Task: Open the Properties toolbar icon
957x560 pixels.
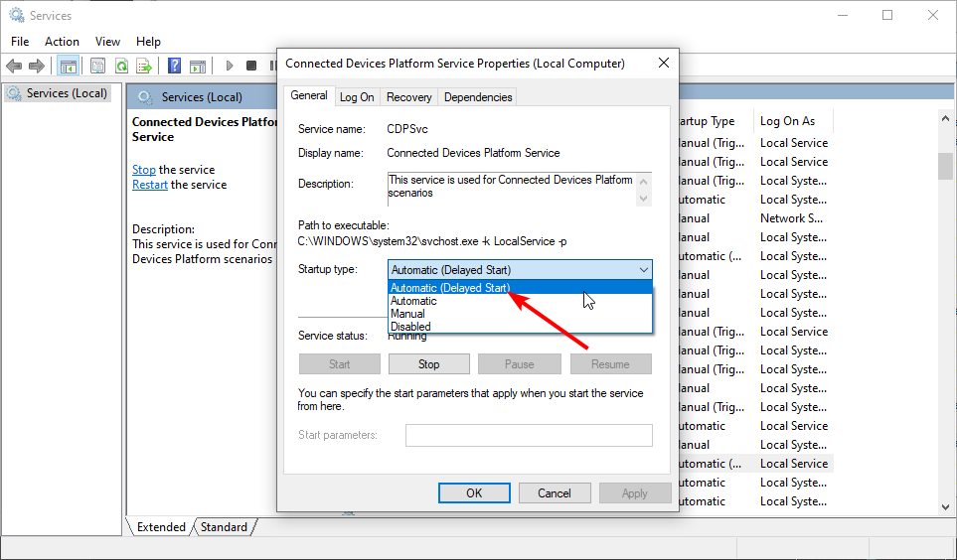Action: pos(97,66)
